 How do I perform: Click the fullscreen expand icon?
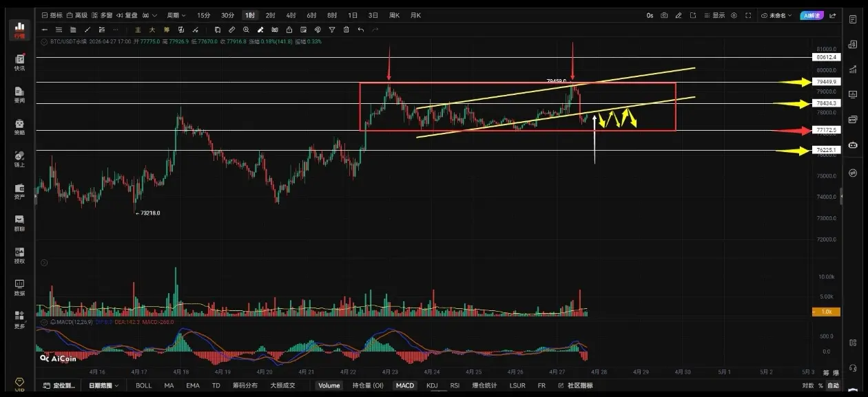coord(748,15)
